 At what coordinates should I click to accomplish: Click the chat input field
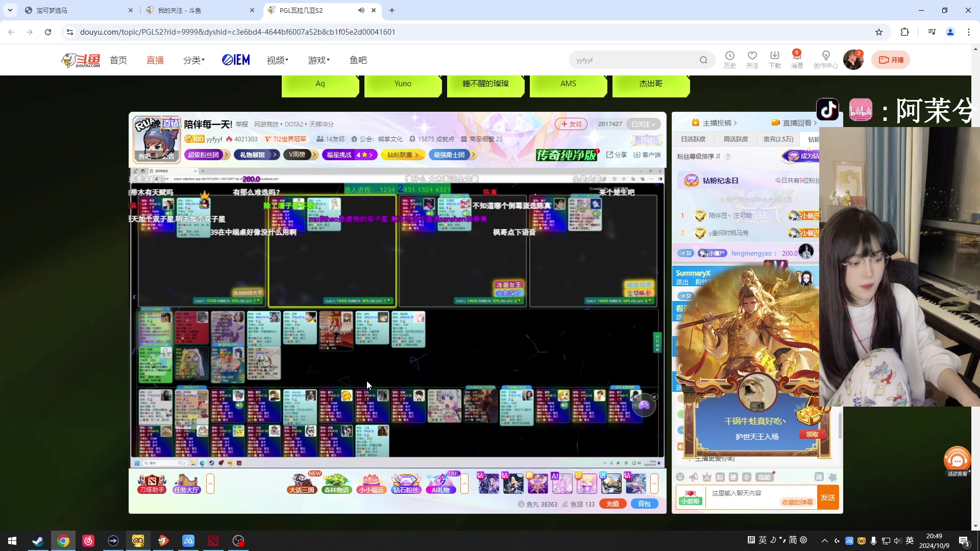point(761,497)
